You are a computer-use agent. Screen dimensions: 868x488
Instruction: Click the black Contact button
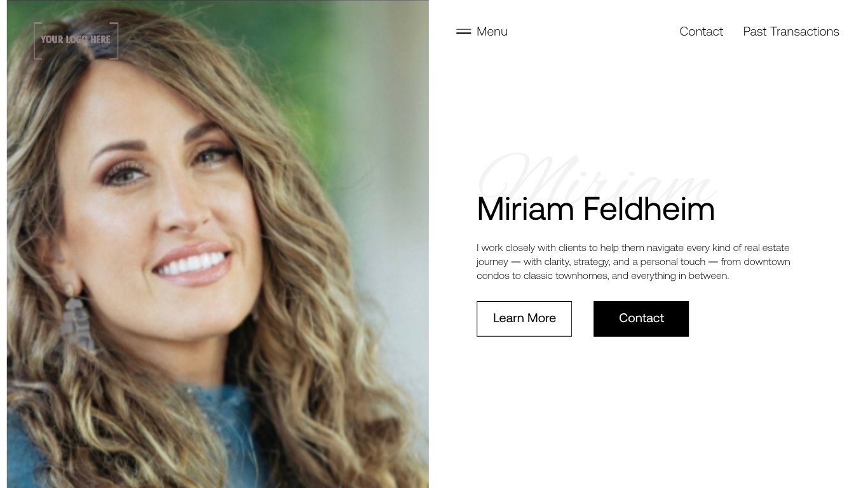641,318
